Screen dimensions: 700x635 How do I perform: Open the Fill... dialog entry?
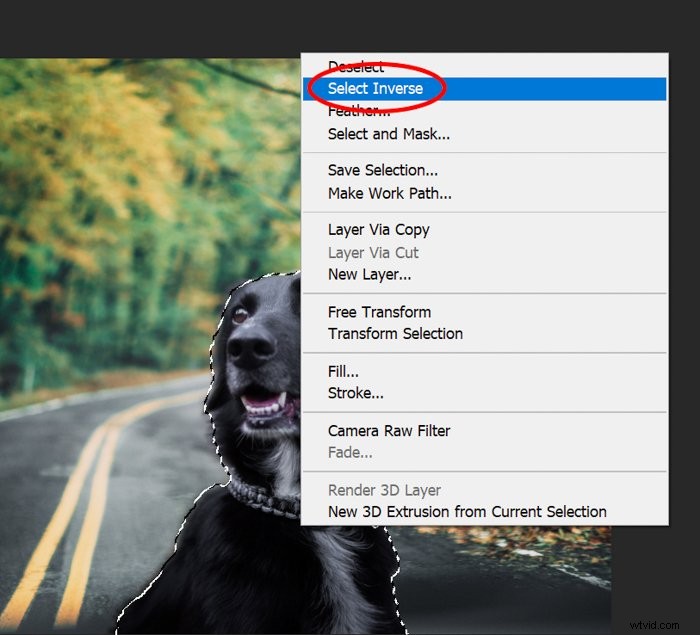coord(484,372)
